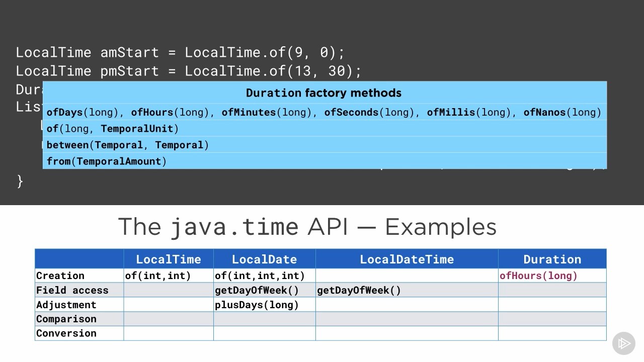Click the Duration column header in the table
644x362 pixels.
point(552,259)
